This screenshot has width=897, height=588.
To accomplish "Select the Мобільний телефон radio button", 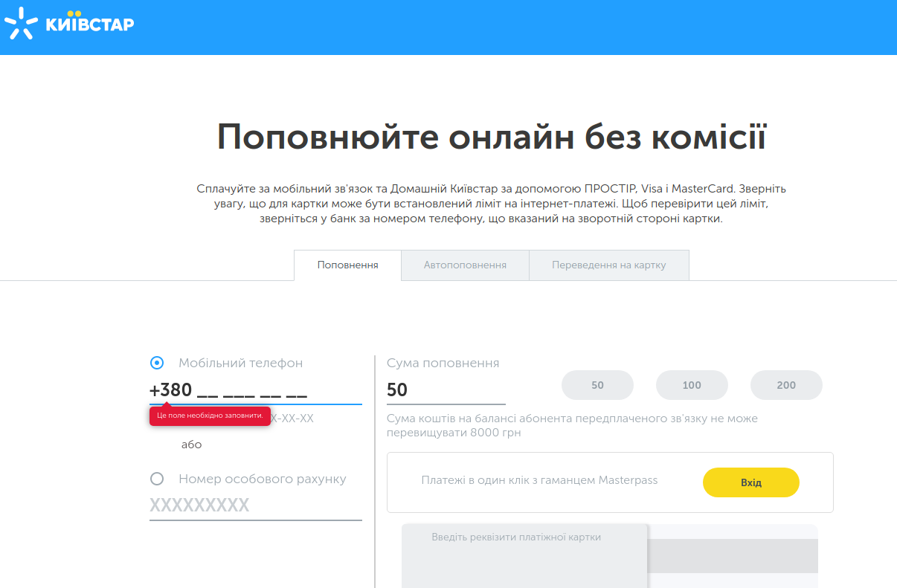I will pos(157,363).
